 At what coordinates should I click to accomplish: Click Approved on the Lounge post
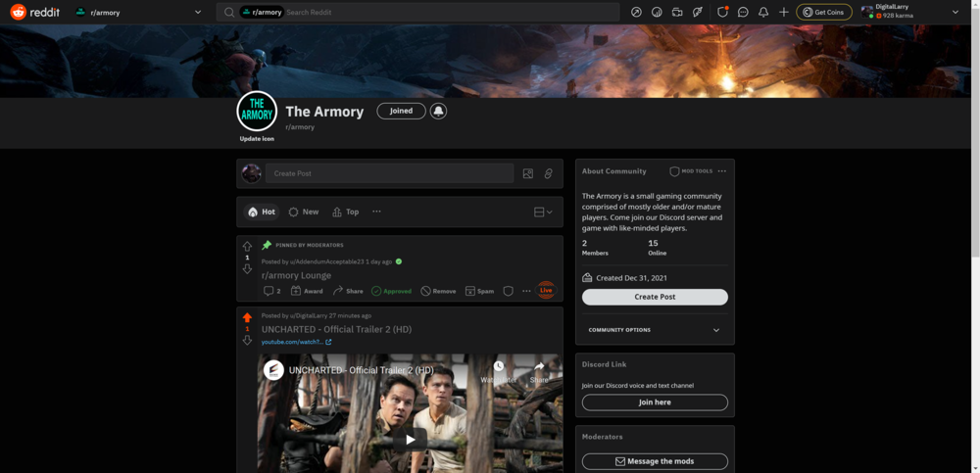tap(391, 291)
